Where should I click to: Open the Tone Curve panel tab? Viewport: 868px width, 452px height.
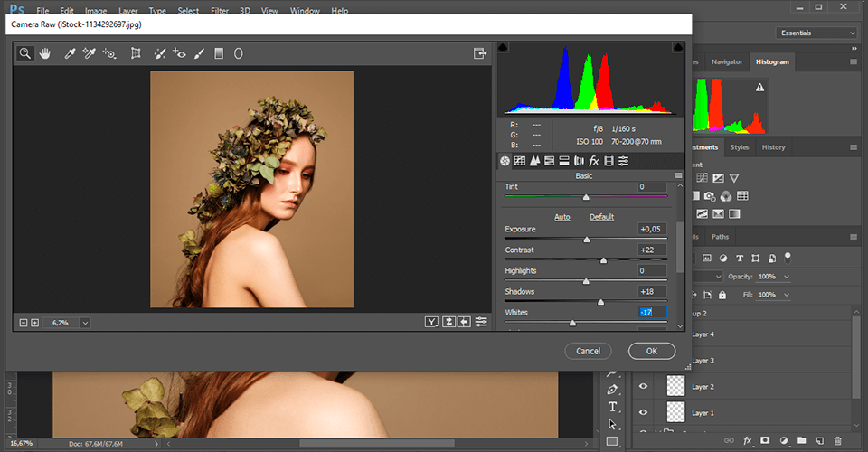520,161
